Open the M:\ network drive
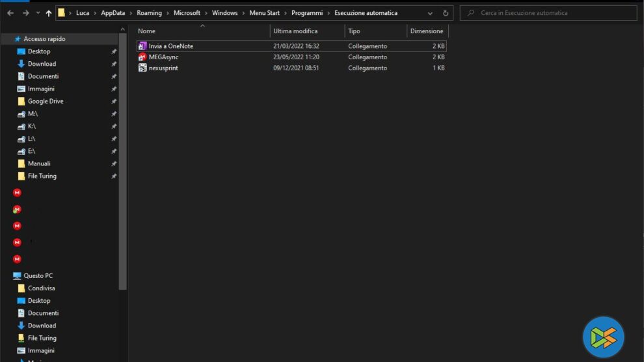Image resolution: width=644 pixels, height=362 pixels. pos(33,114)
